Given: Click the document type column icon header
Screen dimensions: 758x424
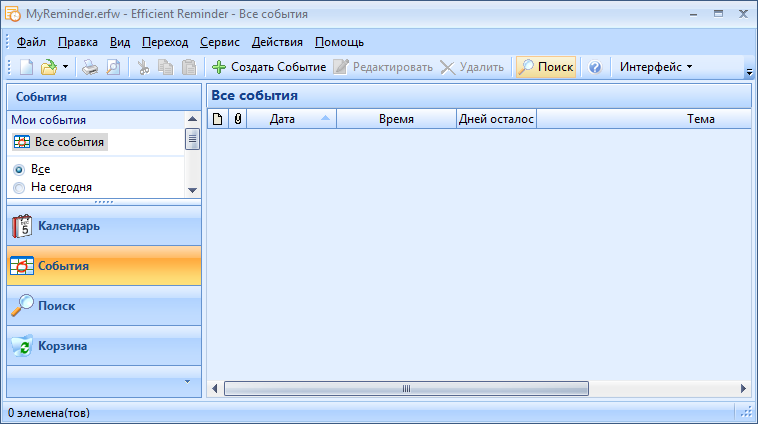Looking at the screenshot, I should 218,119.
